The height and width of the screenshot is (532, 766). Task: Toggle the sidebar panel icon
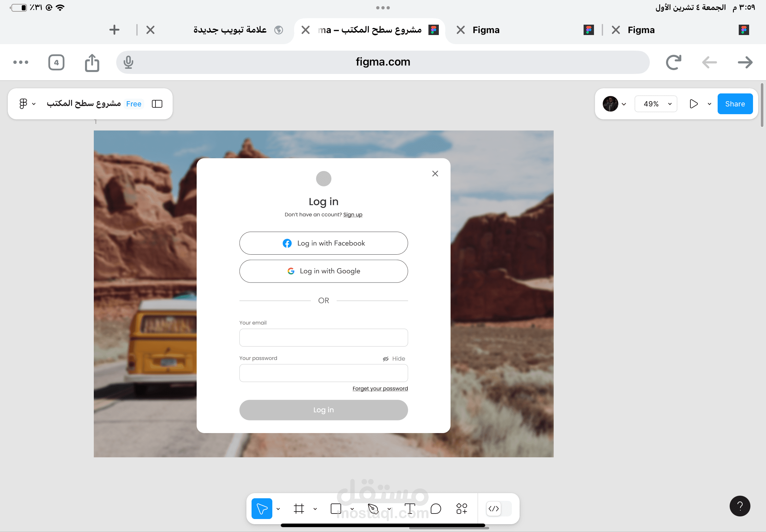(x=157, y=104)
